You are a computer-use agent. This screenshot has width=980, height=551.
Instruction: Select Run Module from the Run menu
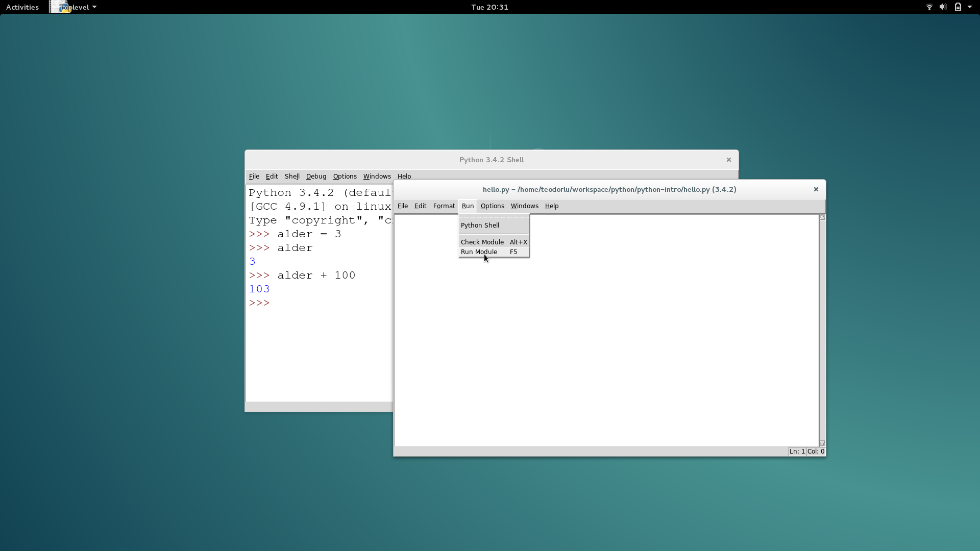pyautogui.click(x=479, y=252)
